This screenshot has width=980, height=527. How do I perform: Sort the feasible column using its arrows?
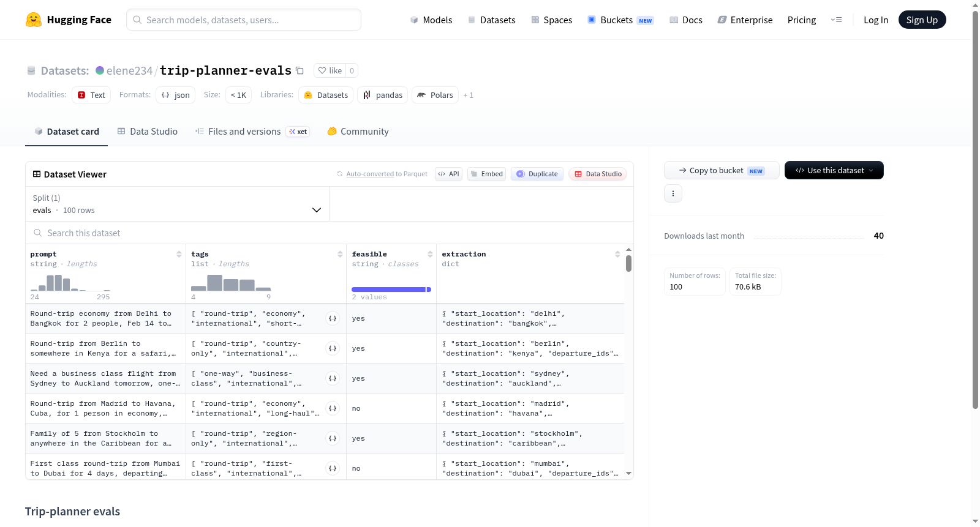pyautogui.click(x=430, y=254)
